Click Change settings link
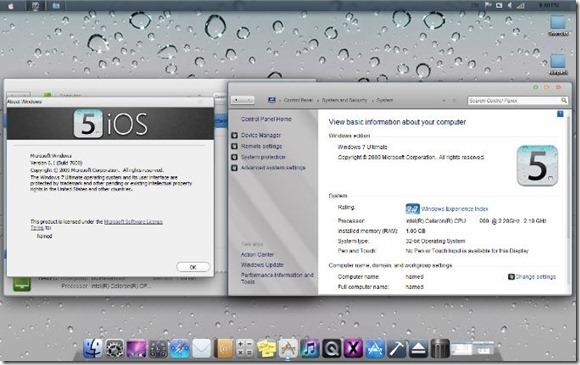The height and width of the screenshot is (365, 580). 535,277
